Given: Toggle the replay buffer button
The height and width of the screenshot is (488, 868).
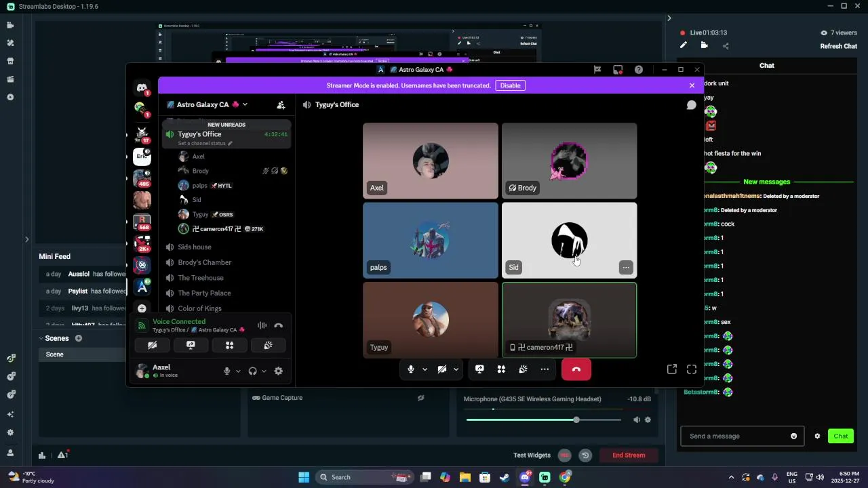Looking at the screenshot, I should coord(585,455).
